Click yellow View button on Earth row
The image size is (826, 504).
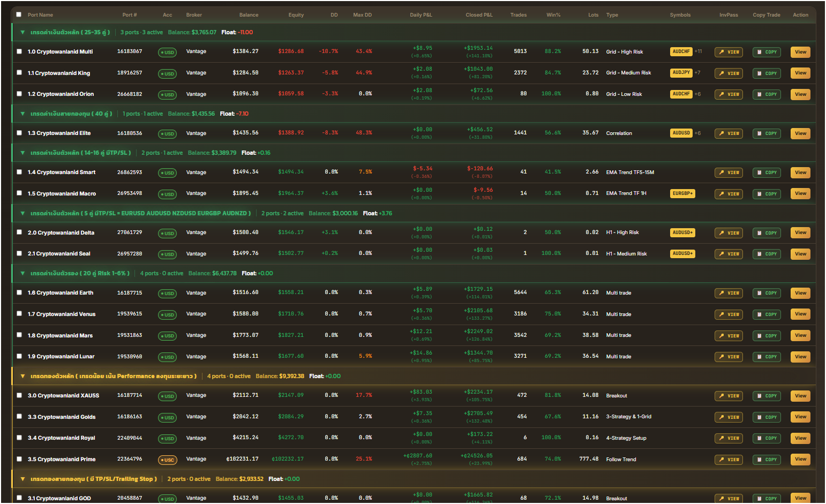point(800,293)
